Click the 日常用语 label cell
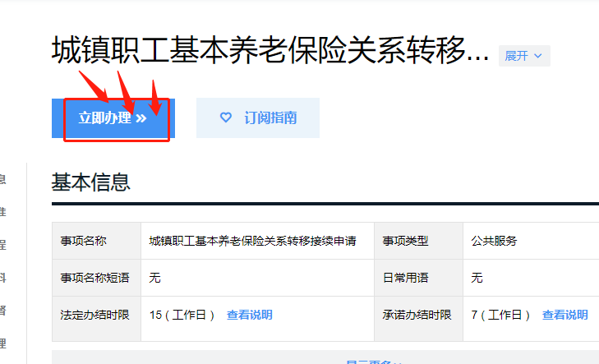Screen dimensions: 599x364 [419, 278]
